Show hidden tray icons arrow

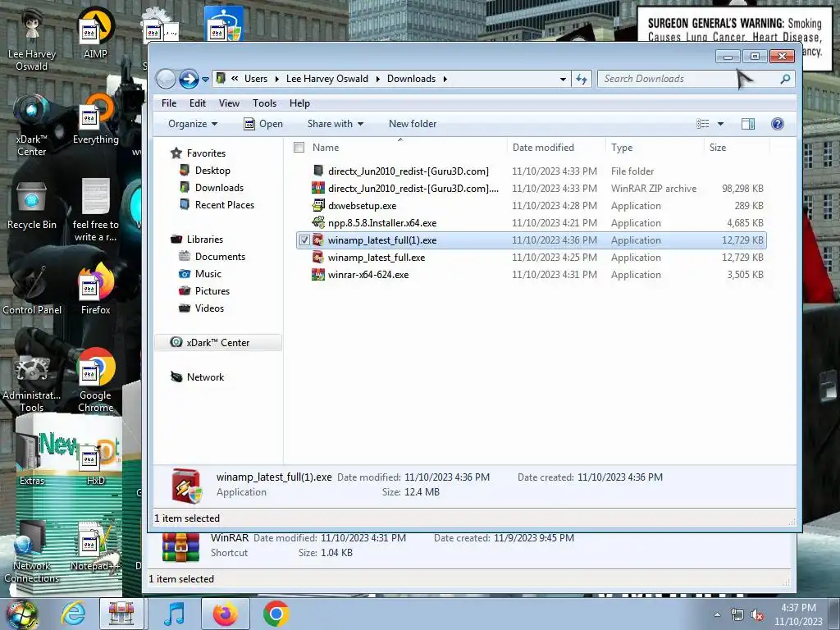[x=717, y=615]
